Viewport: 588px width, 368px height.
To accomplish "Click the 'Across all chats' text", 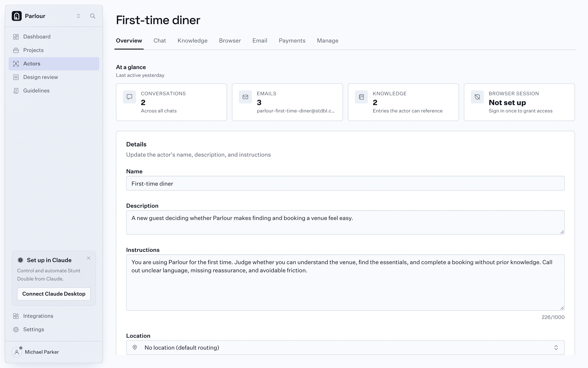I will click(159, 111).
